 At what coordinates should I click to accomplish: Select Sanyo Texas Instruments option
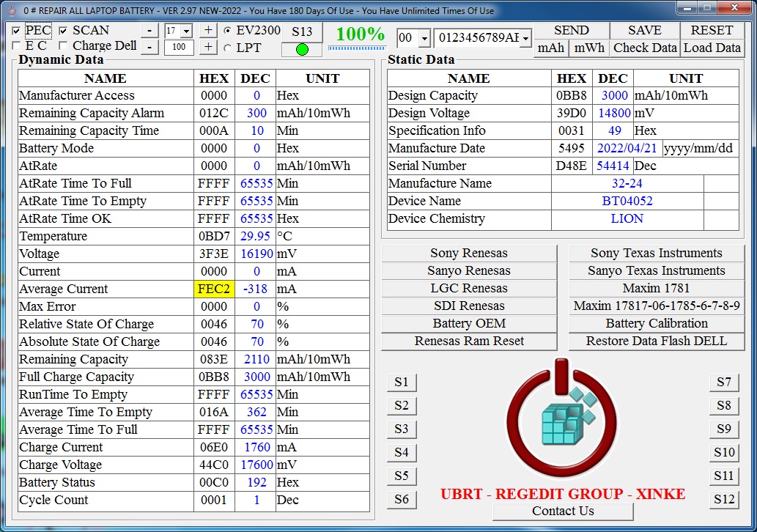click(656, 270)
